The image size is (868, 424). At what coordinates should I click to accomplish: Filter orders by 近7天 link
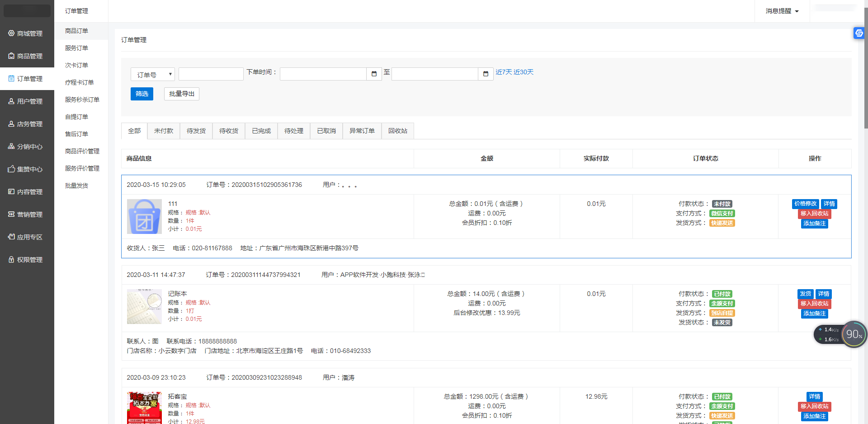(504, 72)
